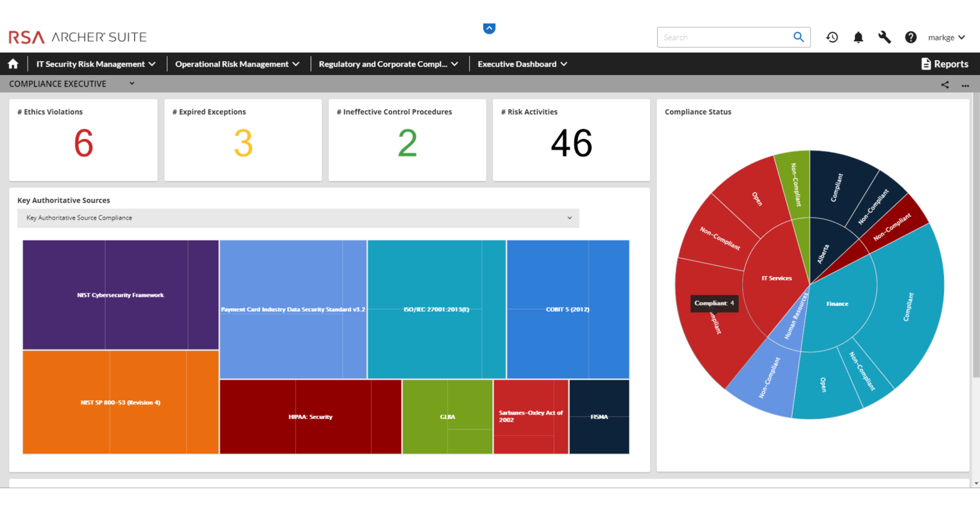
Task: Open the help question mark icon
Action: point(911,37)
